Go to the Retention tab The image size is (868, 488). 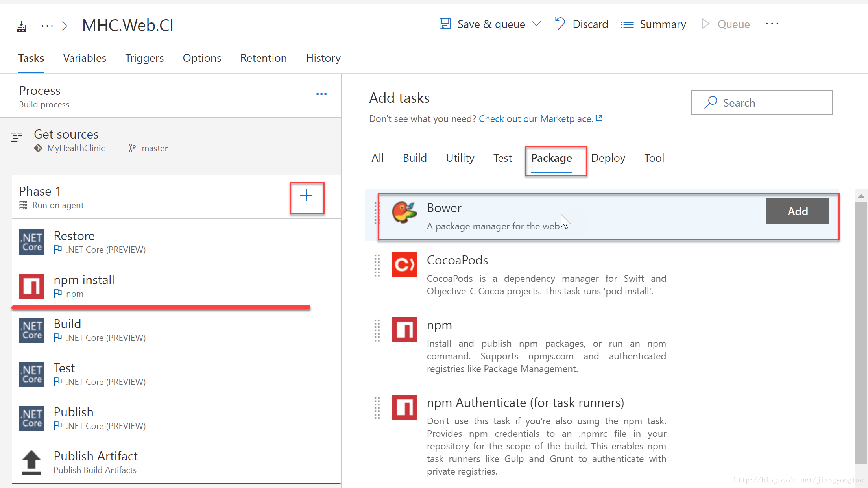(264, 58)
